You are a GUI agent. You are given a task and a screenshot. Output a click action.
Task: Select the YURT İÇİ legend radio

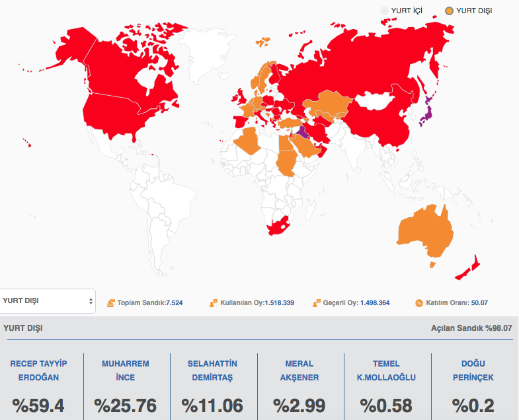(x=385, y=11)
